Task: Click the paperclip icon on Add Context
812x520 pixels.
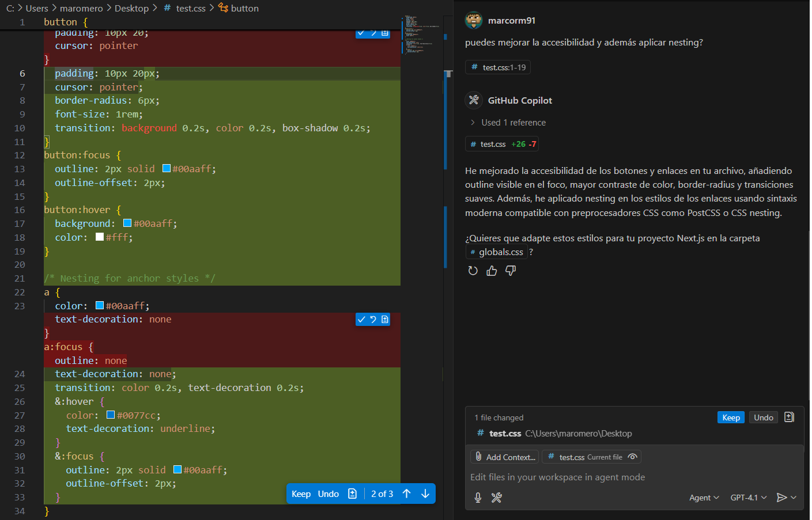Action: coord(479,456)
